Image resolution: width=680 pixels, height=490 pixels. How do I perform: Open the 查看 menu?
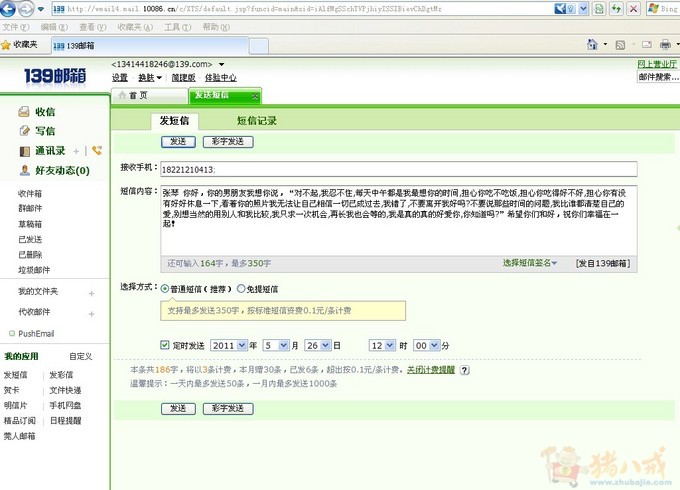coord(92,27)
